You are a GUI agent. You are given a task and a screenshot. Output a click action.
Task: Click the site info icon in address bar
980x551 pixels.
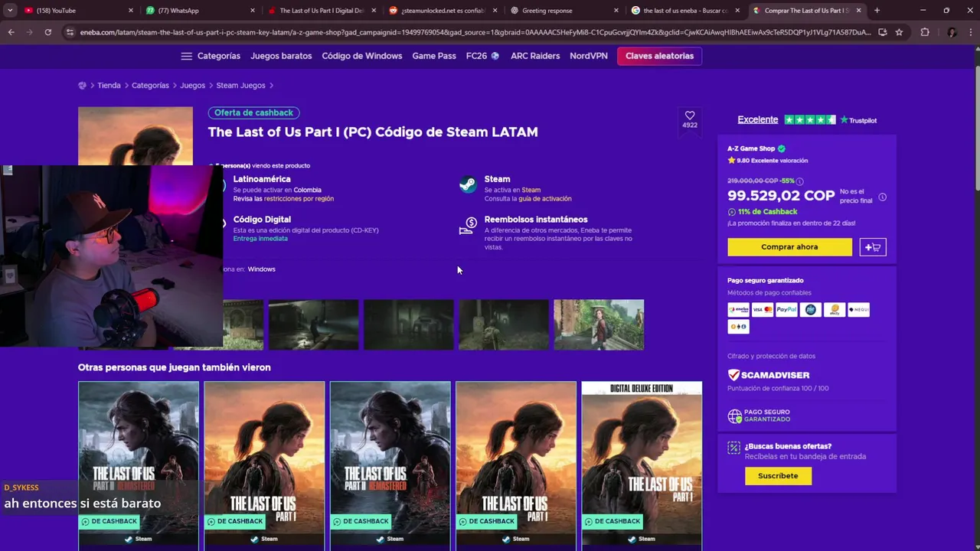(70, 32)
